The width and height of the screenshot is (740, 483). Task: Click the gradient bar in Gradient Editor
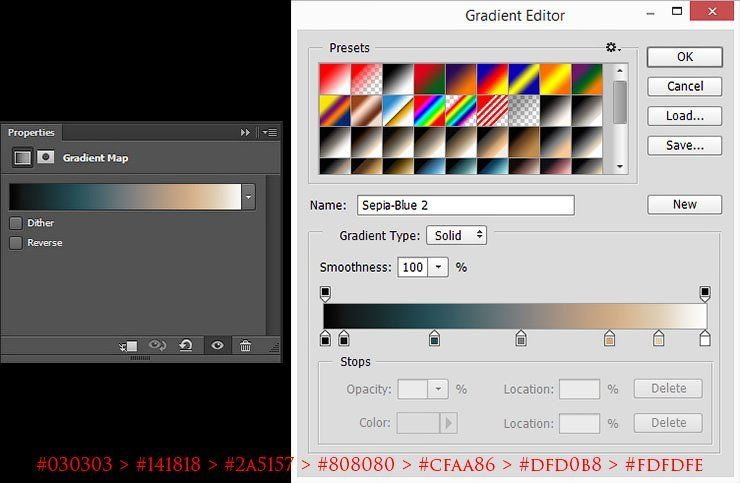(515, 316)
